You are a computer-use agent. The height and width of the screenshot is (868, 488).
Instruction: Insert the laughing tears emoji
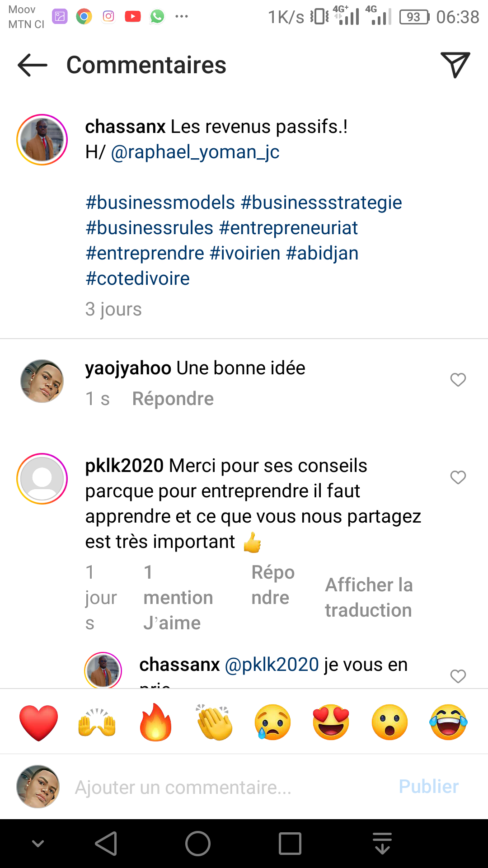pyautogui.click(x=448, y=722)
